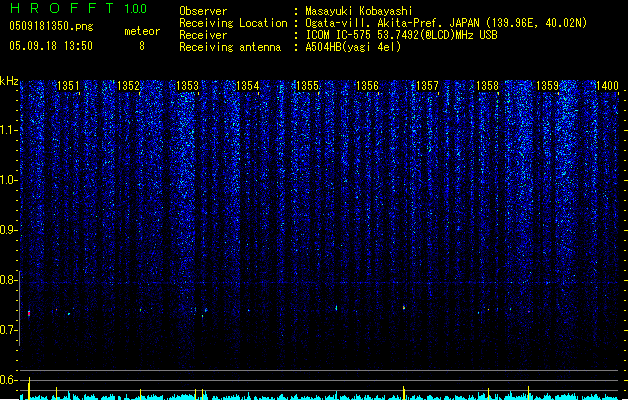The height and width of the screenshot is (400, 629).
Task: Click the HROFFT 1.0.0 title text
Action: click(x=78, y=8)
